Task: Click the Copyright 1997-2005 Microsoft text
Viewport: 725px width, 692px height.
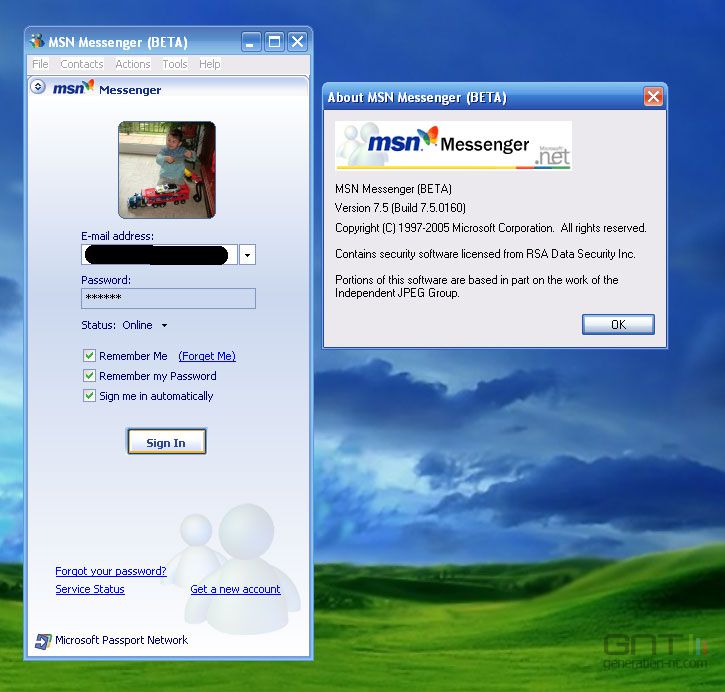Action: pyautogui.click(x=491, y=228)
